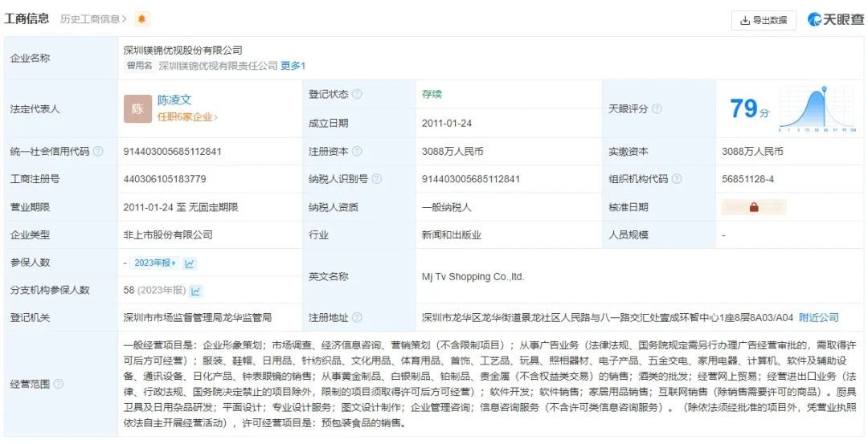Click 2011-01-24 至 无固定期限 business term
This screenshot has height=444, width=868.
pyautogui.click(x=181, y=207)
